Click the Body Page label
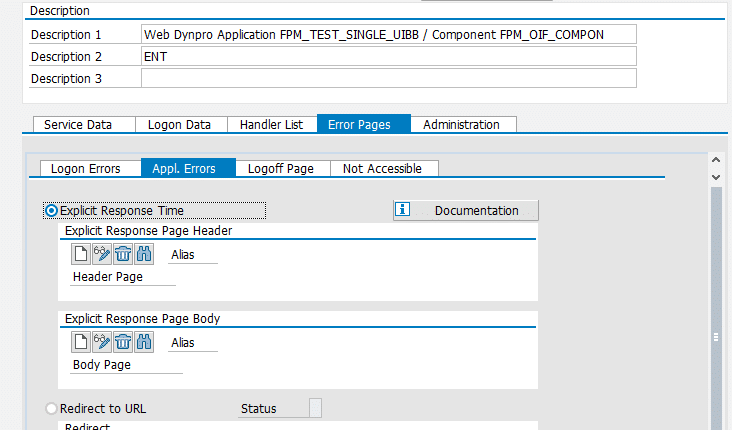732x430 pixels. coord(102,365)
